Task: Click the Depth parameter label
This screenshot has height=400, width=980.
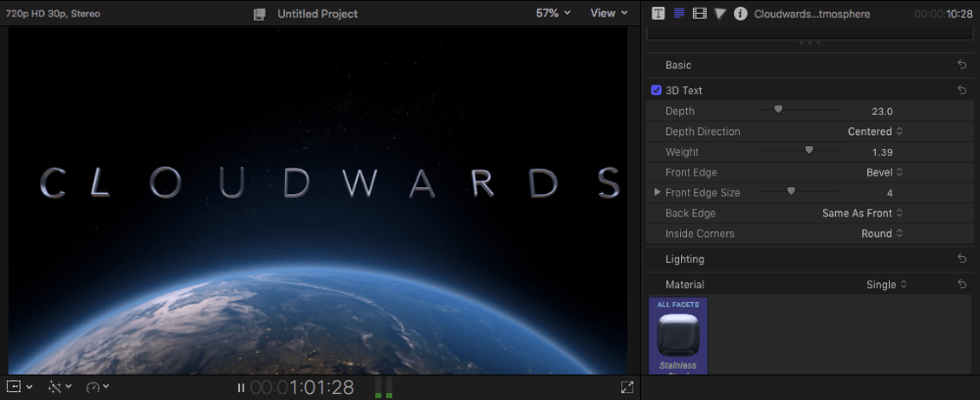Action: tap(679, 111)
